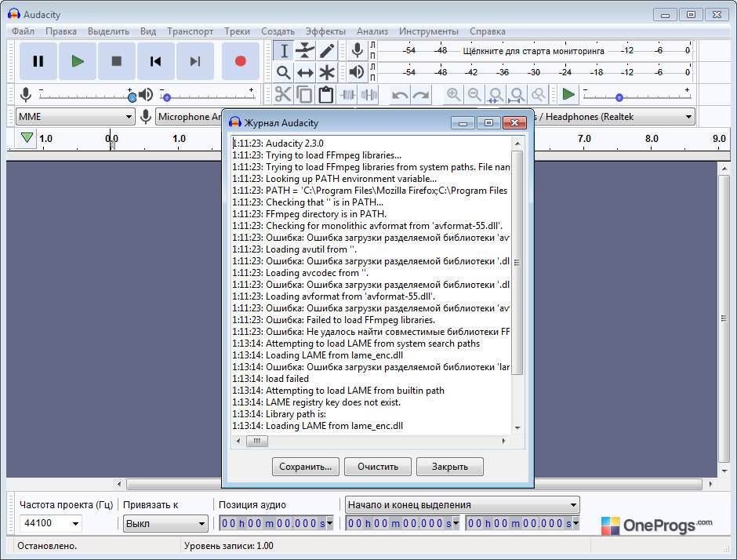Open selection start time format arrow
The height and width of the screenshot is (560, 737).
pyautogui.click(x=456, y=523)
